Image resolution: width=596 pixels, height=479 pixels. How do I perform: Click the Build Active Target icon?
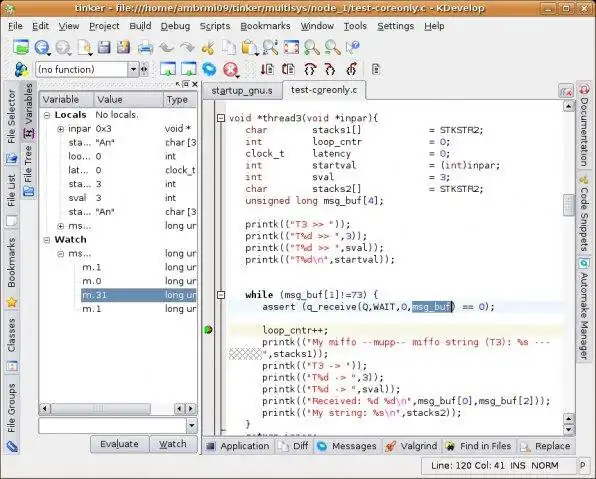(x=189, y=70)
